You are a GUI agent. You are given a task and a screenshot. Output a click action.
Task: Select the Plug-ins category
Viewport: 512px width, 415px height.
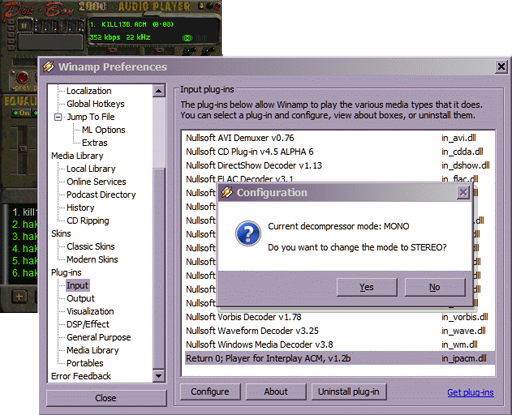[66, 273]
